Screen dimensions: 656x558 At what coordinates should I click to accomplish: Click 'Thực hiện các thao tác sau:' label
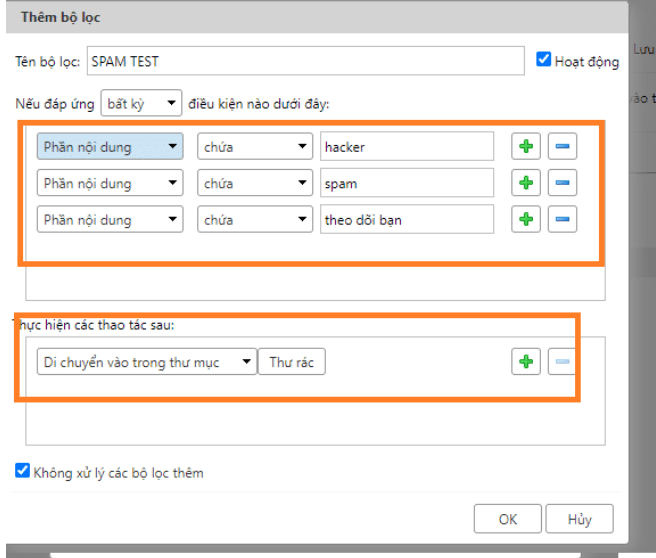click(x=94, y=325)
